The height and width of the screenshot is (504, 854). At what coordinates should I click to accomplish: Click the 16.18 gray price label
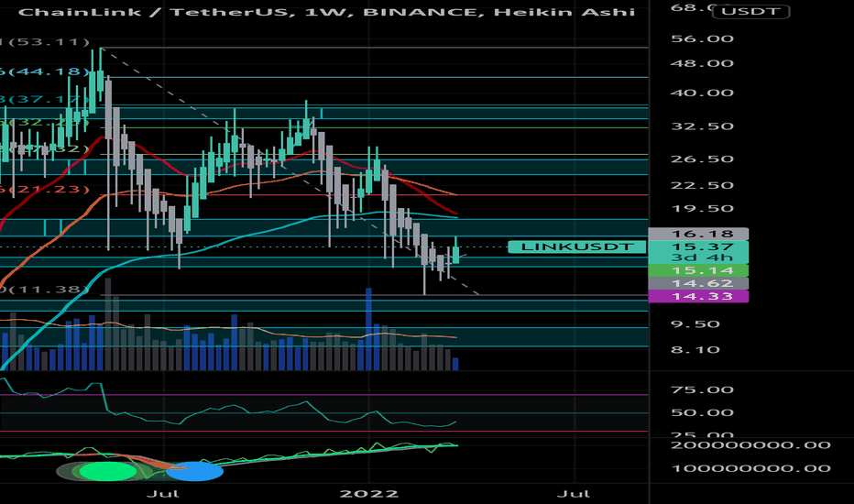tap(699, 234)
